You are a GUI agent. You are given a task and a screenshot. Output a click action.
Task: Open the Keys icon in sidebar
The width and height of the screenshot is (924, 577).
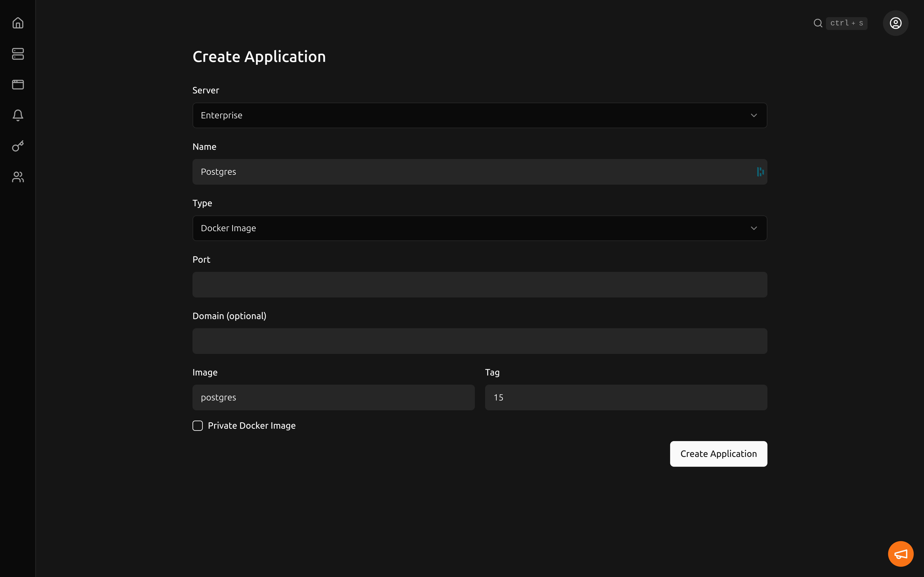pyautogui.click(x=18, y=146)
